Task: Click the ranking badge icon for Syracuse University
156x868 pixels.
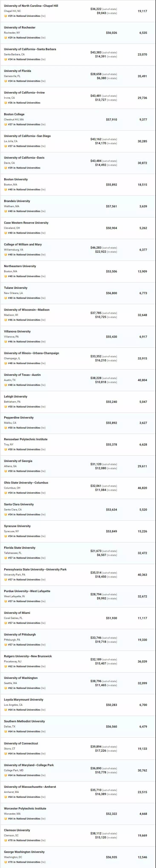Action: coord(6,536)
